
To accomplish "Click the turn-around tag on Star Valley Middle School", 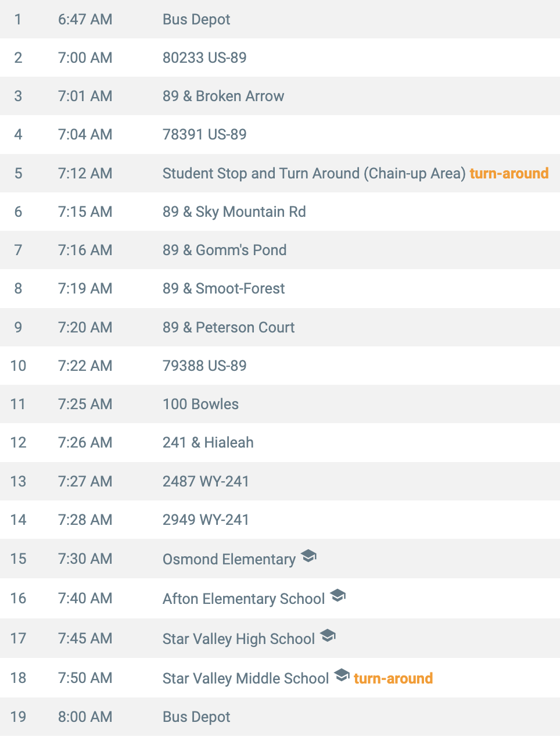I will pyautogui.click(x=393, y=678).
